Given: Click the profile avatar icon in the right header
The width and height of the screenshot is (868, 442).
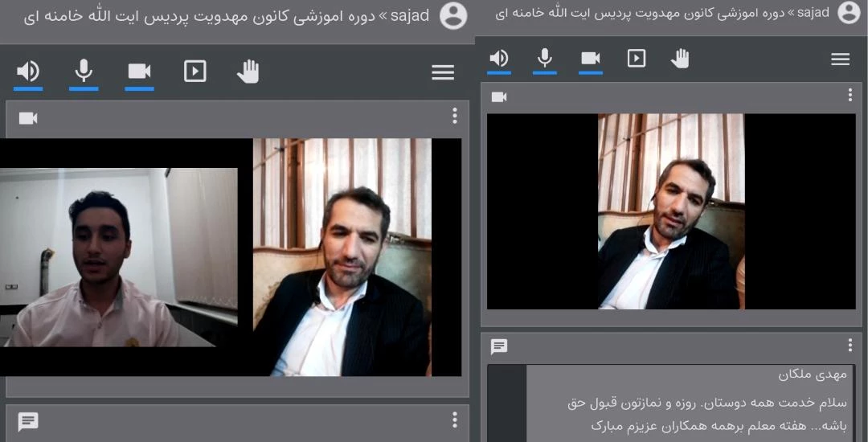Looking at the screenshot, I should tap(848, 12).
